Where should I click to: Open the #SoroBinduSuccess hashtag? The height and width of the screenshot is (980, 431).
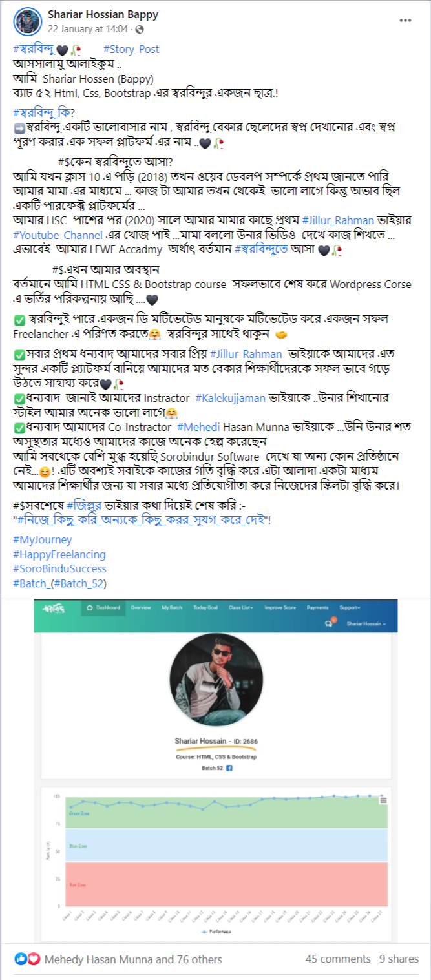(x=59, y=568)
